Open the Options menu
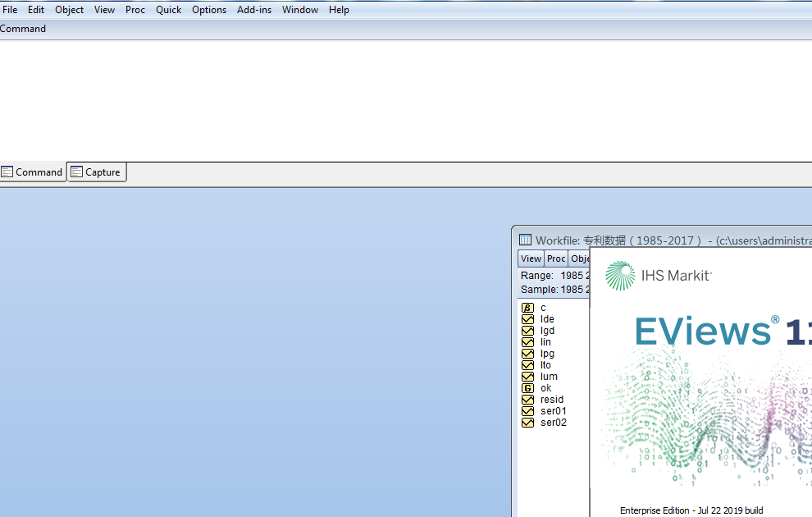812x517 pixels. coord(209,10)
